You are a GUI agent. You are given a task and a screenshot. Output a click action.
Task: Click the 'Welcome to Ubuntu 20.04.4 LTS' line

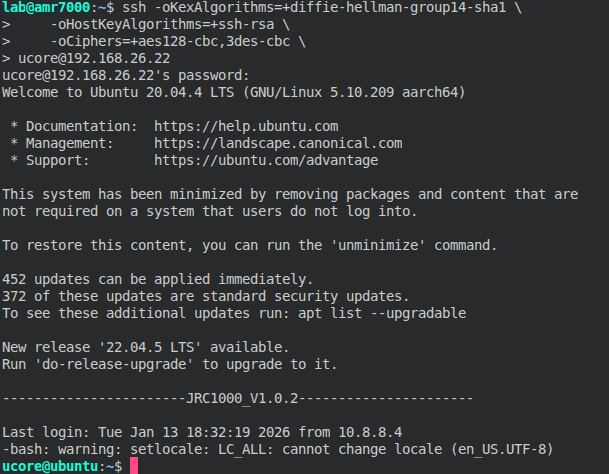point(233,93)
